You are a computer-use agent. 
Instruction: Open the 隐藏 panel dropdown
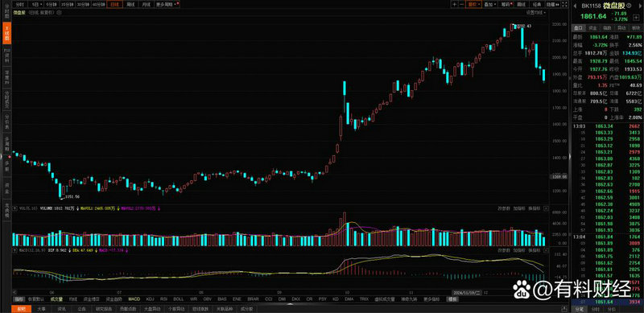552,5
